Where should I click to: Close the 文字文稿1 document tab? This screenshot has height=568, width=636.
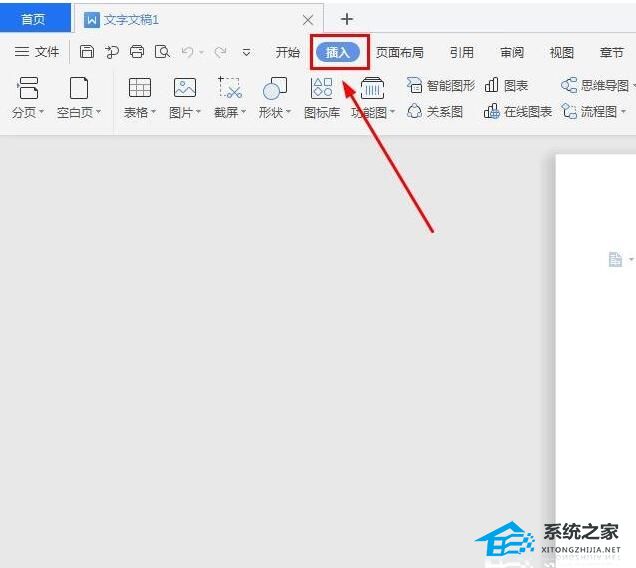[x=308, y=20]
